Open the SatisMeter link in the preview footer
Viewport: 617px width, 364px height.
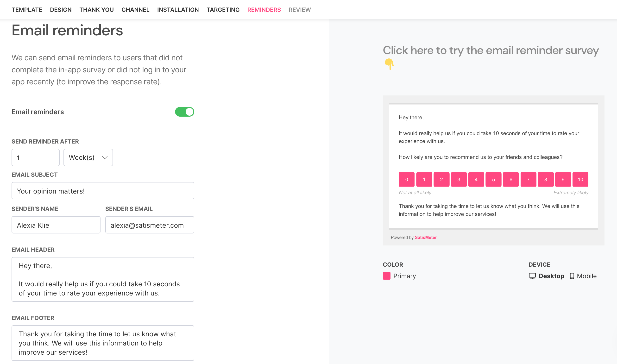(426, 238)
